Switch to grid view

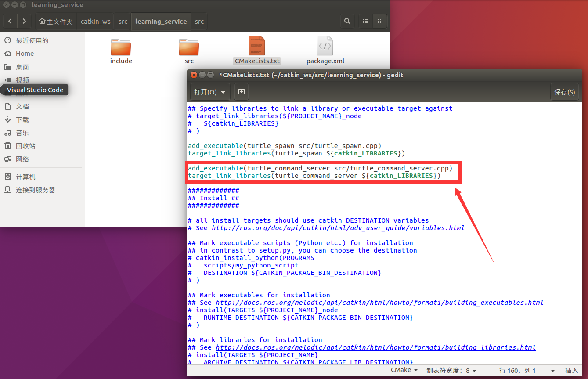pyautogui.click(x=379, y=21)
